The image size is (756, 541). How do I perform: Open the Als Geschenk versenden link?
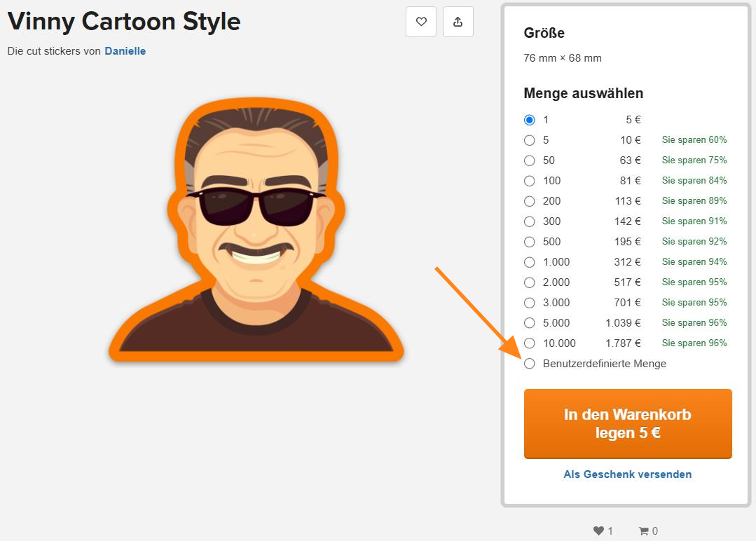[627, 474]
